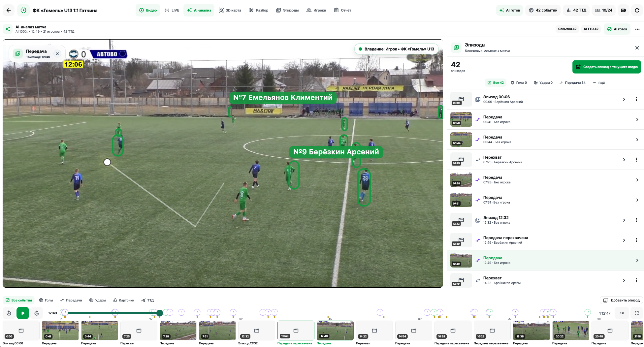
Task: Open the Разбор tab
Action: click(x=259, y=10)
